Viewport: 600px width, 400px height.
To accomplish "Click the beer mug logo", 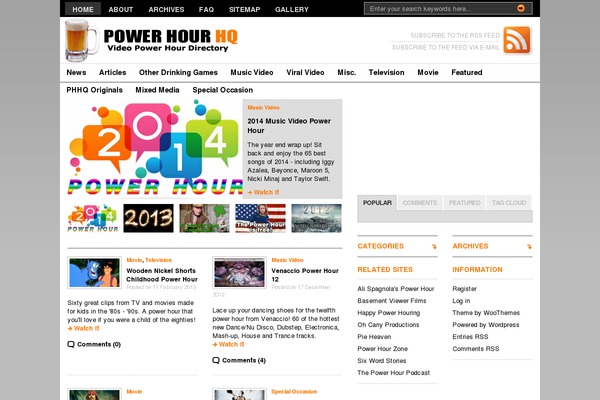I will pos(81,41).
